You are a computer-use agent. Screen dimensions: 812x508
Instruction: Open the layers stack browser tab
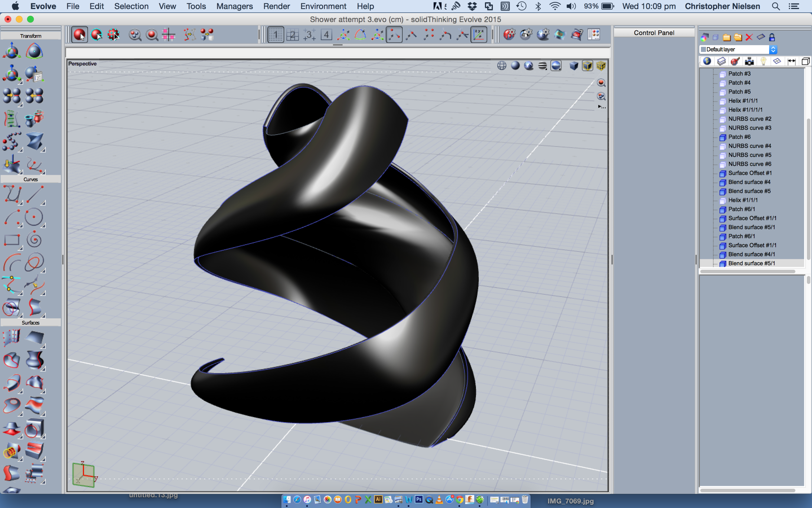click(x=721, y=61)
